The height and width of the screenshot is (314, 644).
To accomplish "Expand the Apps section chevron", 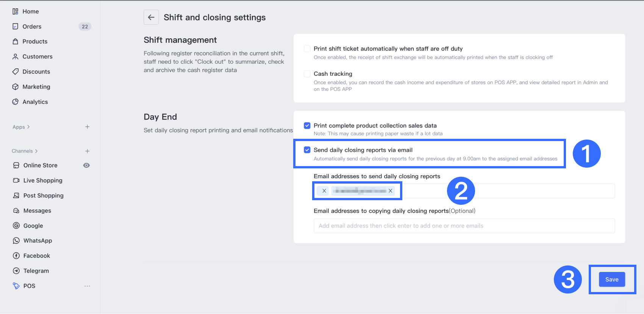I will tap(28, 127).
